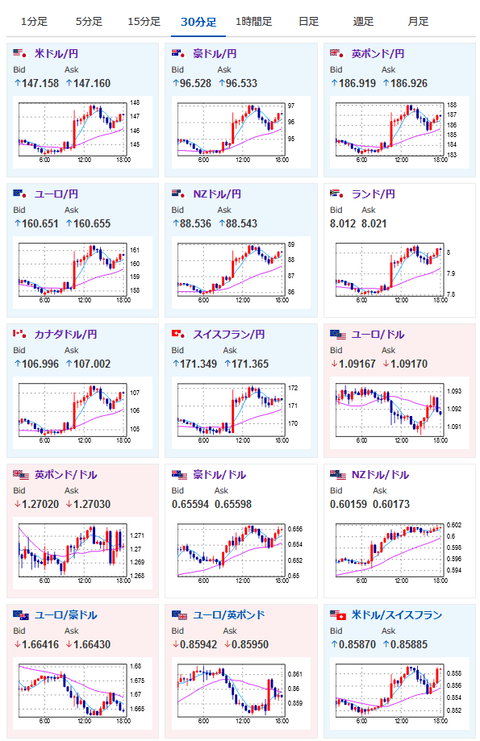This screenshot has width=480, height=741.
Task: Click the UK flag icon beside 英ポンド/円
Action: [336, 53]
